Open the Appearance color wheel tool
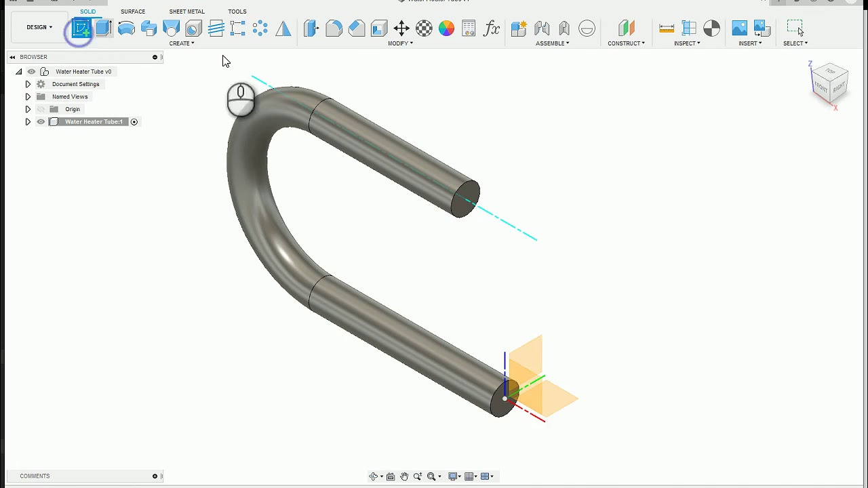The height and width of the screenshot is (488, 868). [x=446, y=28]
